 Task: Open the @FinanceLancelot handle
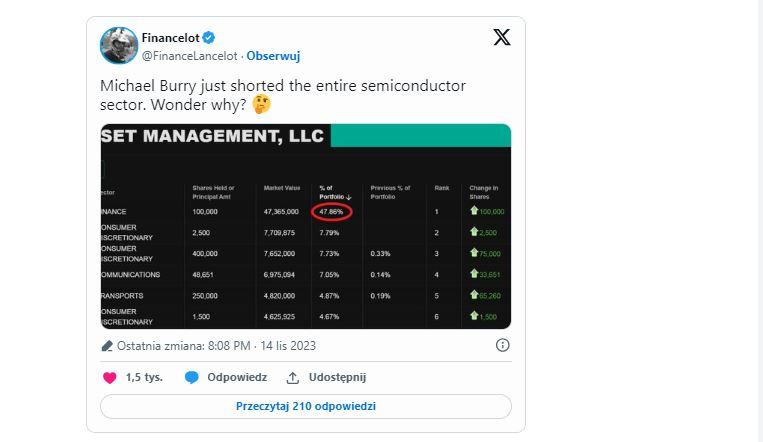point(189,56)
